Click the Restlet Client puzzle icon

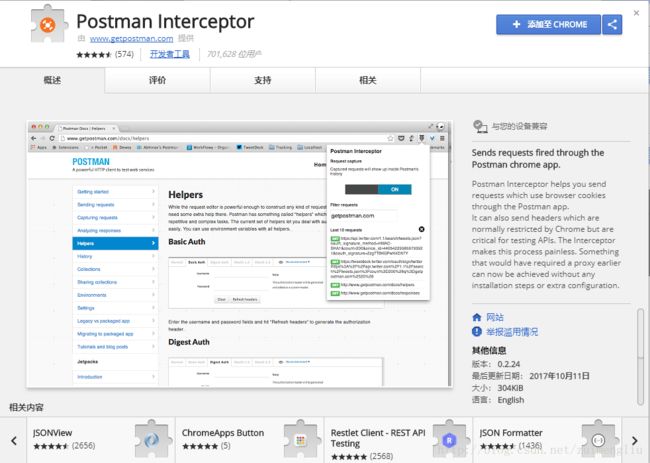(449, 439)
